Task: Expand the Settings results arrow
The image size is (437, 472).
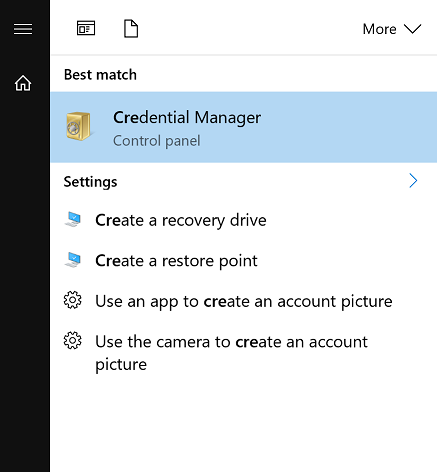Action: pos(413,181)
